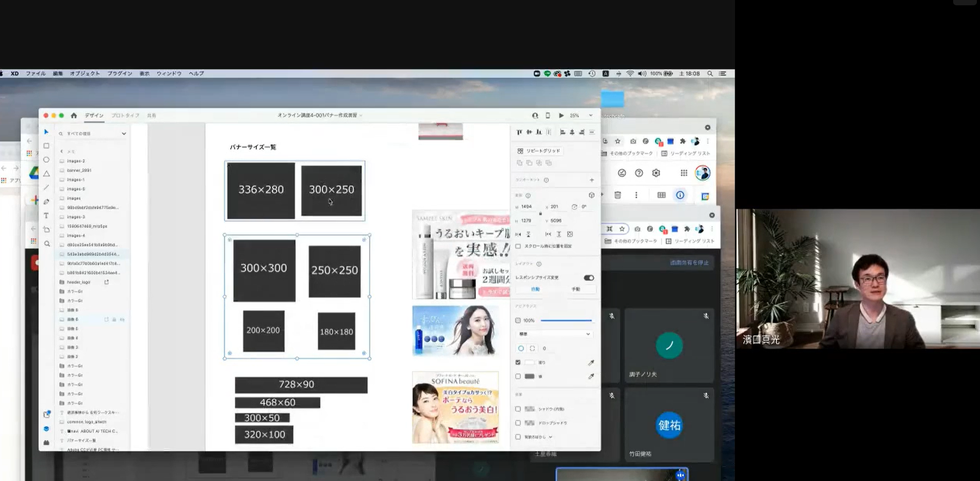Pick the Zoom magnifier tool in XD

47,244
